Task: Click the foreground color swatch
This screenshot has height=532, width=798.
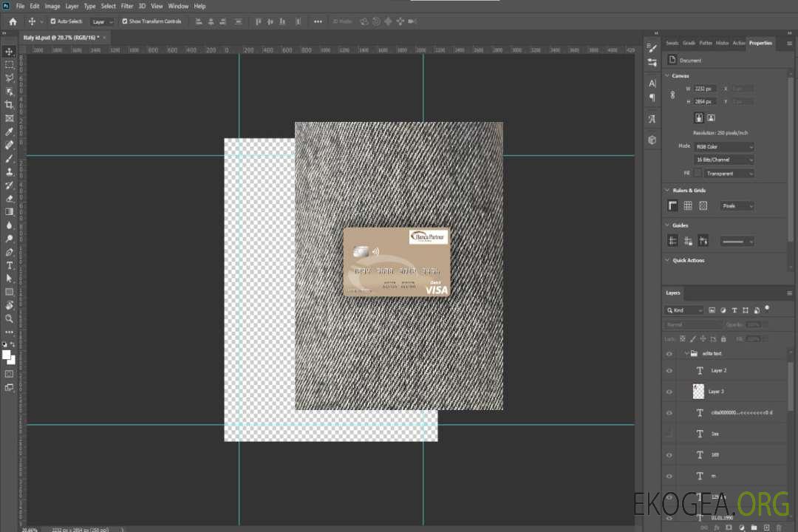Action: [7, 355]
